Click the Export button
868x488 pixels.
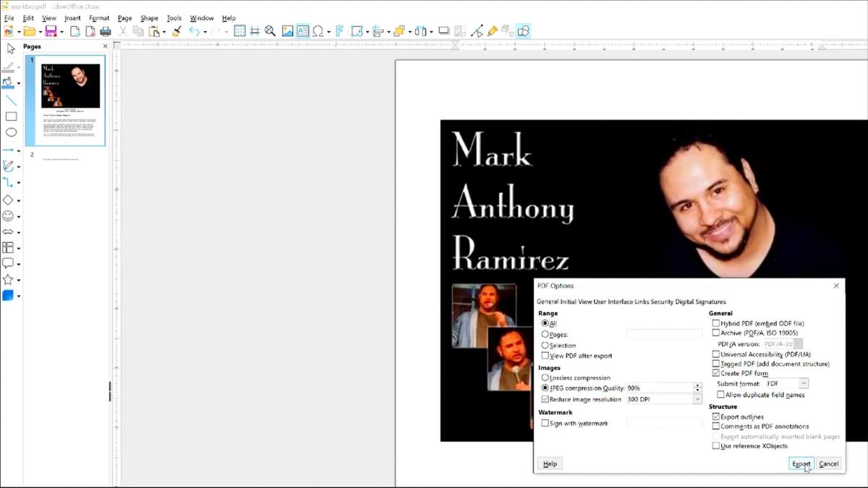click(801, 463)
